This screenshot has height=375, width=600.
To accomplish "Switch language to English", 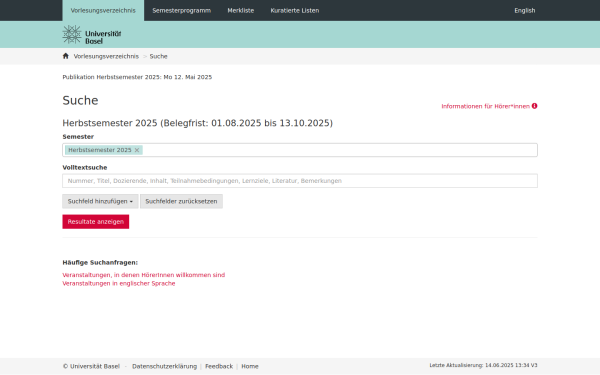I will coord(525,10).
